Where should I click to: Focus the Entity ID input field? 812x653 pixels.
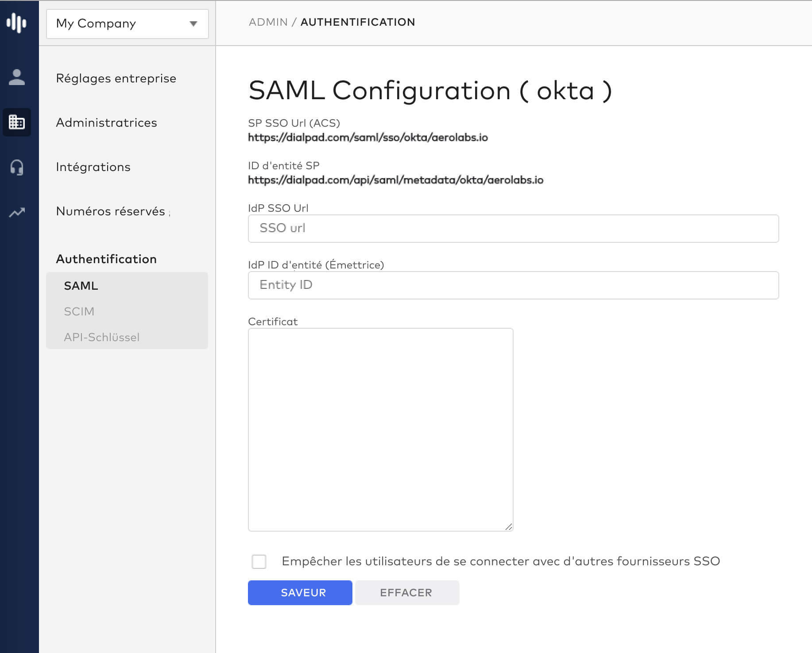tap(513, 285)
